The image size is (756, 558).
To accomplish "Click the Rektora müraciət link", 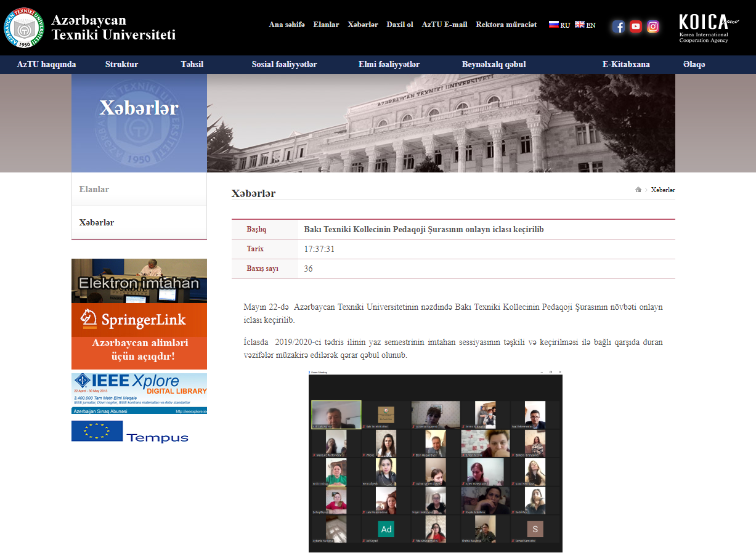I will pos(506,25).
